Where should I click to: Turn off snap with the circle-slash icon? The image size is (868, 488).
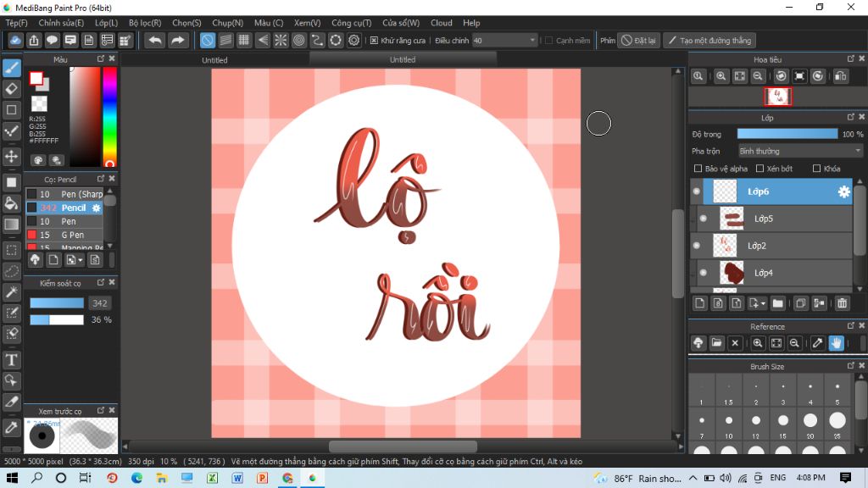207,41
